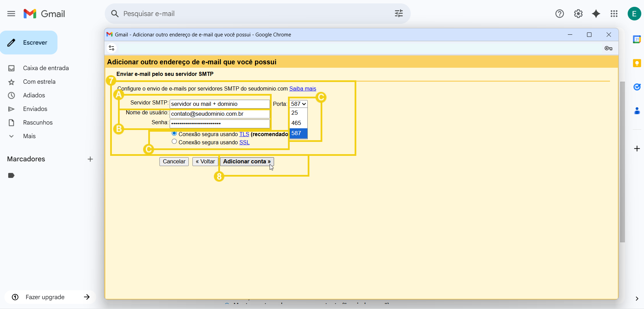Image resolution: width=644 pixels, height=309 pixels.
Task: Open Contacts side panel icon
Action: click(x=637, y=111)
